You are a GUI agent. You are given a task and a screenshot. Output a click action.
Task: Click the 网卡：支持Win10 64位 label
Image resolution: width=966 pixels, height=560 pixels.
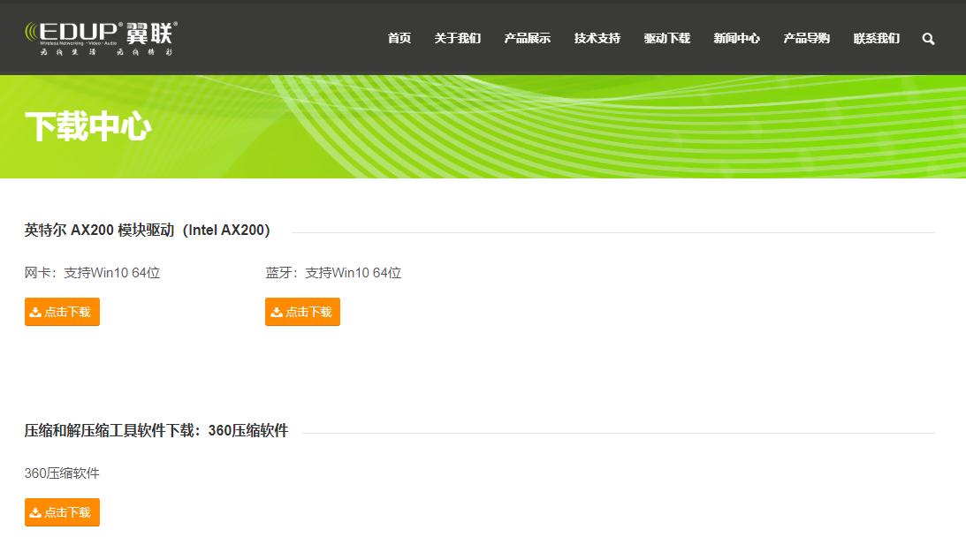[93, 273]
